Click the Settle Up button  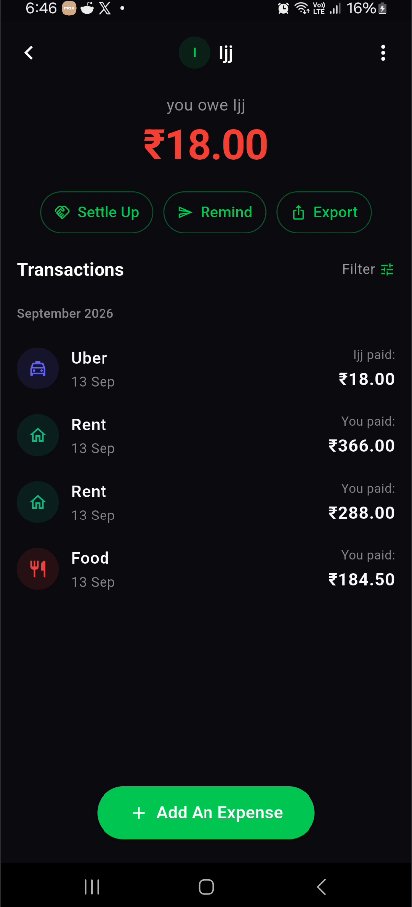click(97, 212)
